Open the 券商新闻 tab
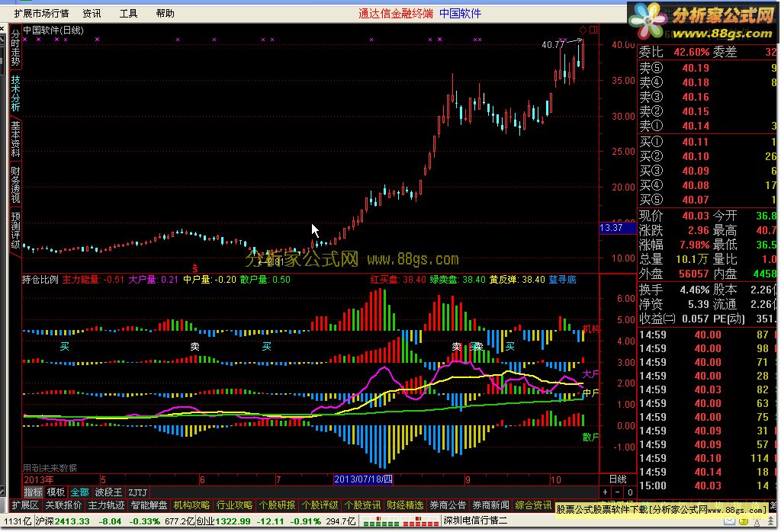Screen dimensions: 781x532 coord(490,505)
